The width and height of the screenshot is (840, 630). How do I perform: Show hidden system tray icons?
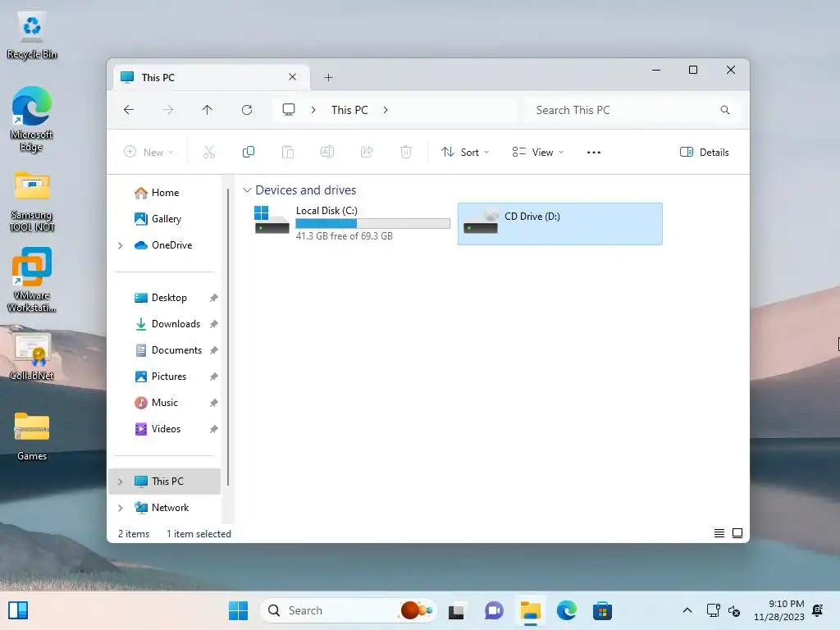(687, 610)
